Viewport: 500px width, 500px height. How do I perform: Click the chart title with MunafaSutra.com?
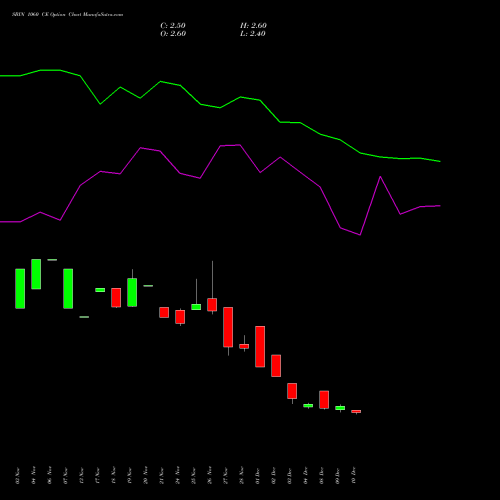67,14
